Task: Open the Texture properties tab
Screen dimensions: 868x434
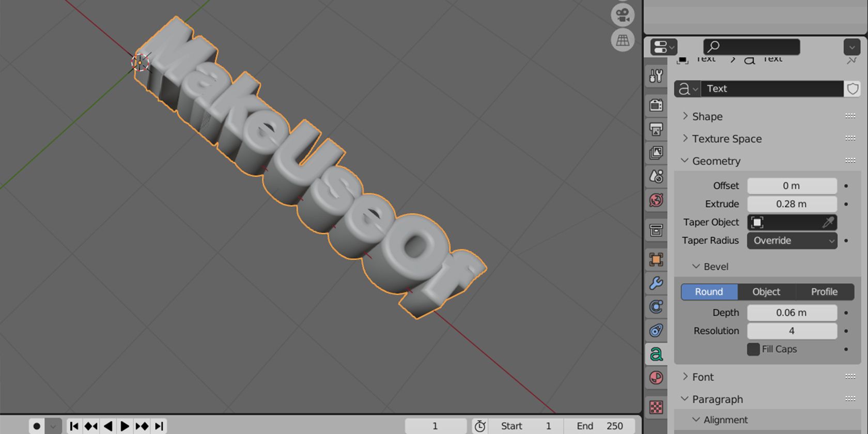Action: coord(656,408)
